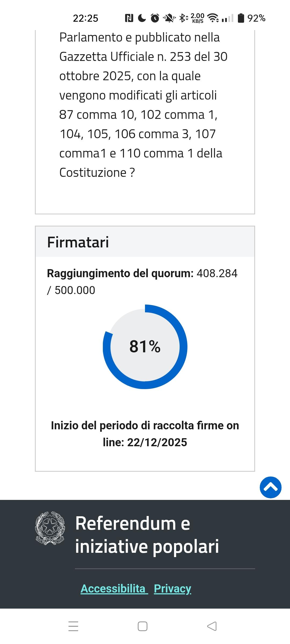Screen dimensions: 290x644
Task: Tap the Do Not Disturb moon icon
Action: 142,18
